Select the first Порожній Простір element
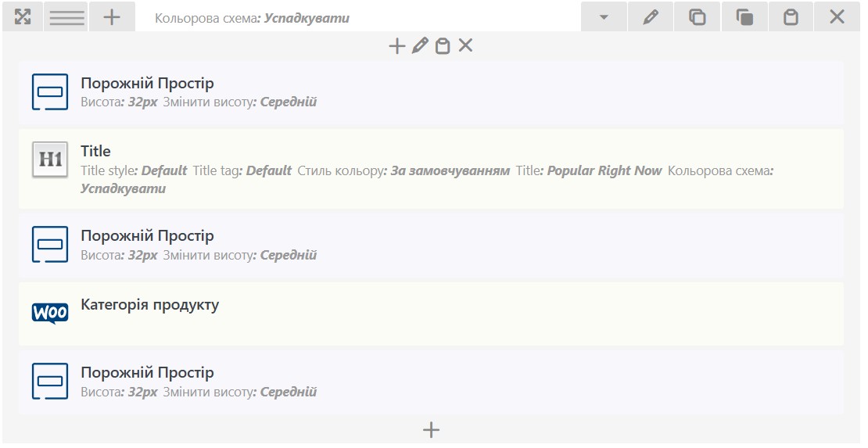Screen dimensions: 868x448 [x=431, y=92]
